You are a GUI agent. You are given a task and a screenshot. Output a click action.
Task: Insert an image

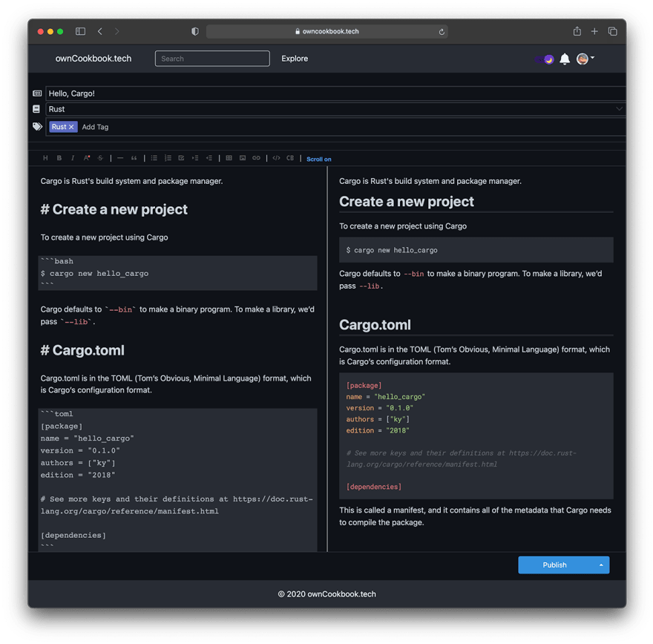[x=243, y=158]
